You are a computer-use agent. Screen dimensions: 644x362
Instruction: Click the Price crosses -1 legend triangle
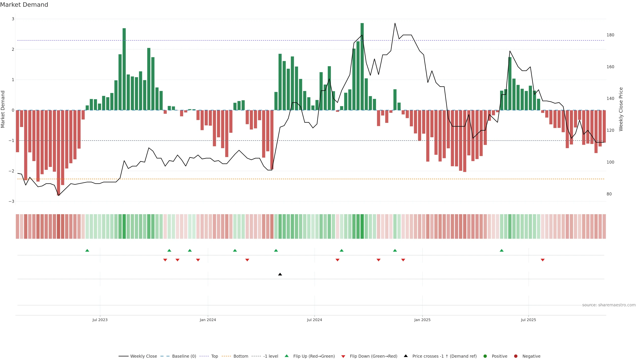406,356
